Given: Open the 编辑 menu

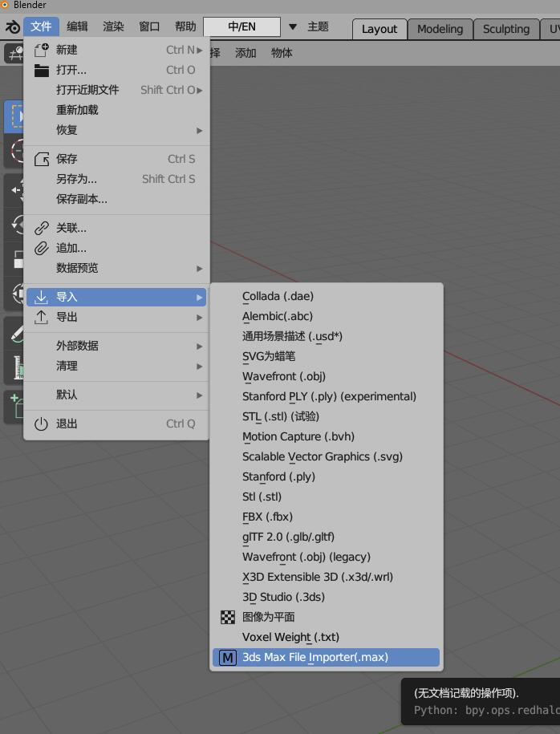Looking at the screenshot, I should [77, 26].
